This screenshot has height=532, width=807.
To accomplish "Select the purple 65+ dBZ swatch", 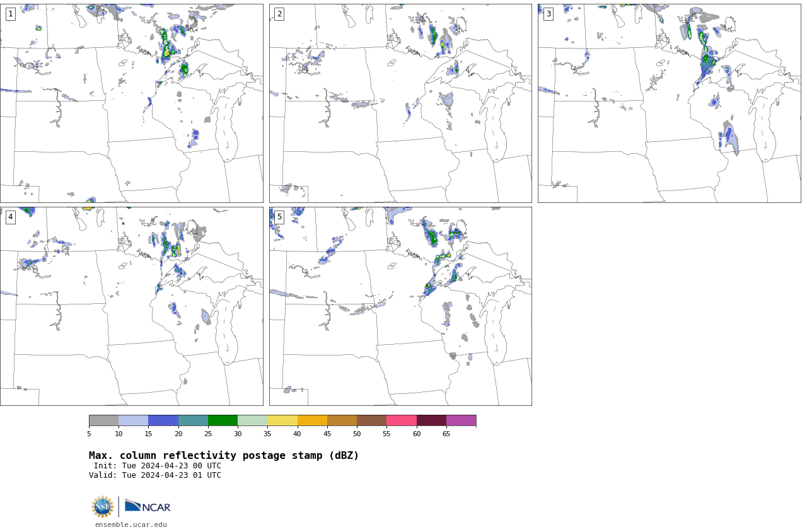I will coord(461,420).
